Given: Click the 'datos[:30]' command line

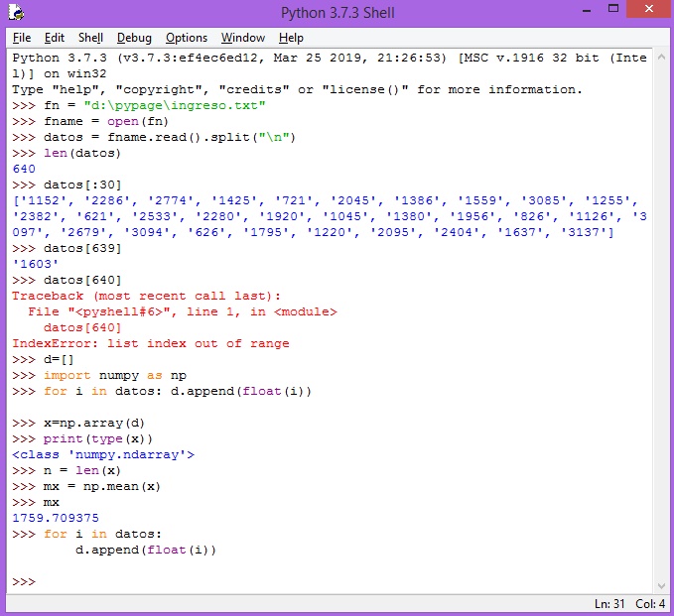Looking at the screenshot, I should pos(82,185).
